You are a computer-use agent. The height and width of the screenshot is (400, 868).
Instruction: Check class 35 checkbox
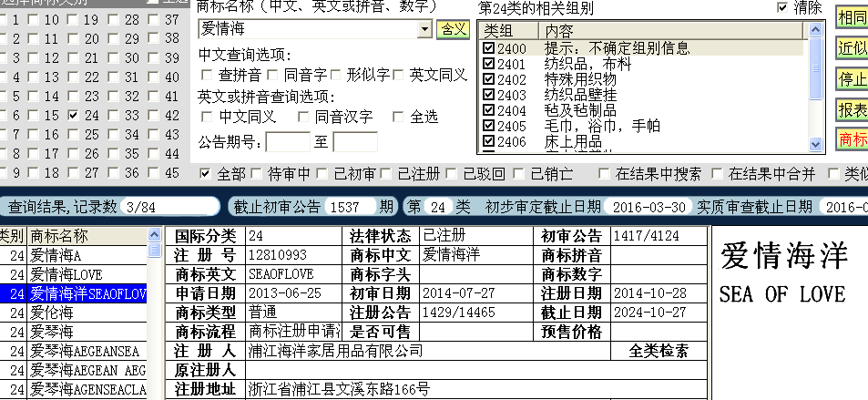[x=114, y=153]
